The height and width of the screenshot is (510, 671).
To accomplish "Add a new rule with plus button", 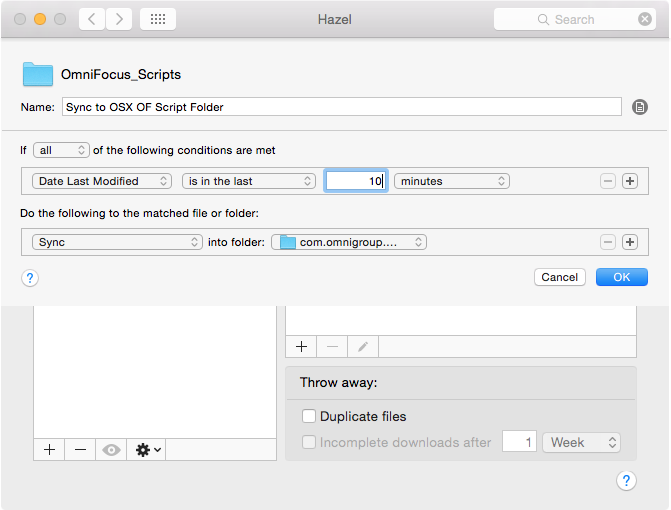I will [x=301, y=347].
